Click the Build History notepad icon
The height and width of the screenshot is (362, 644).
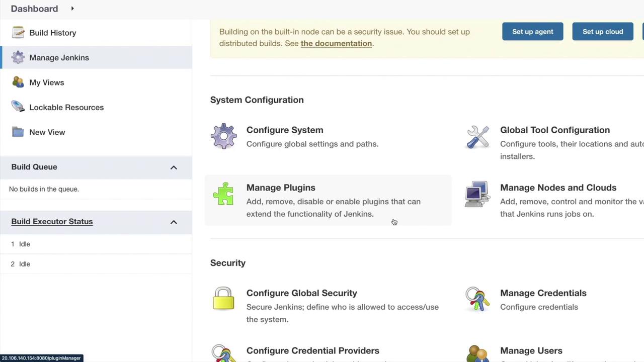point(18,33)
